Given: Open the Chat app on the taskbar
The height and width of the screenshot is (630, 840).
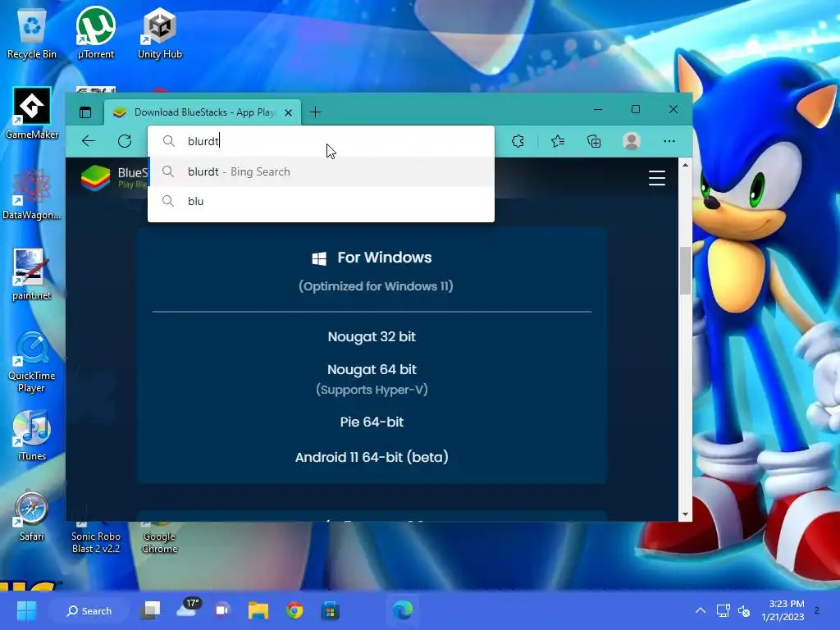Looking at the screenshot, I should 222,610.
